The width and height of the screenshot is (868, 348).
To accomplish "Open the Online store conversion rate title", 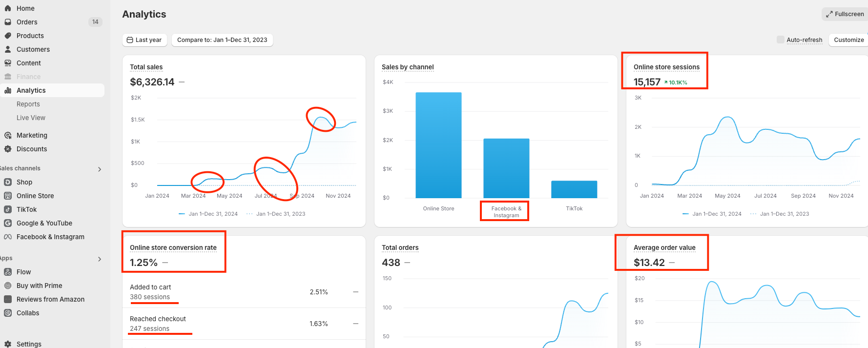I will [173, 247].
